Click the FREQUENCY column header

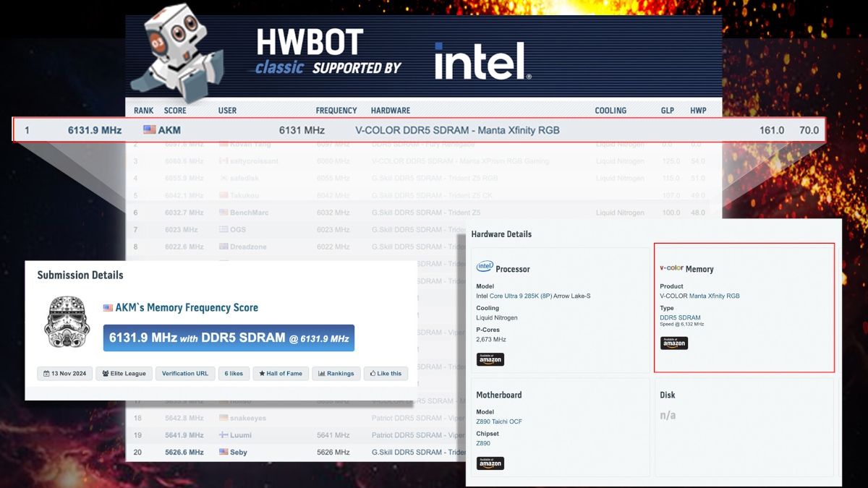click(x=336, y=111)
